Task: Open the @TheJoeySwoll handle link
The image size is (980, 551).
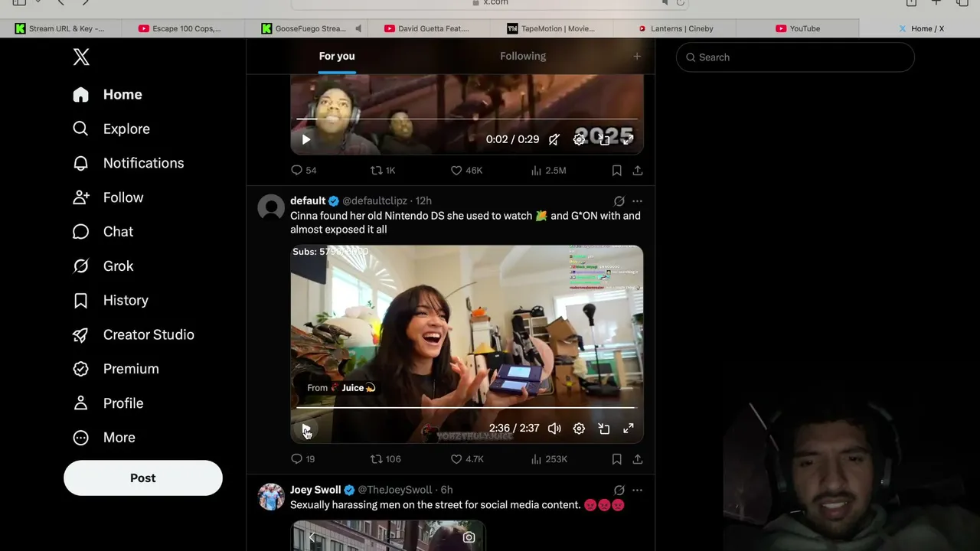Action: coord(395,491)
